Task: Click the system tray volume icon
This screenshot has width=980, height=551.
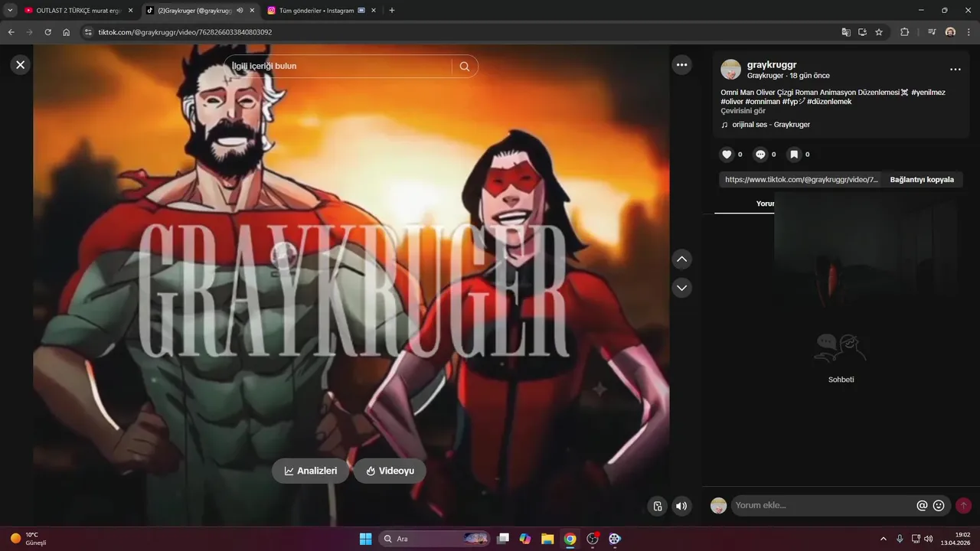Action: click(929, 539)
